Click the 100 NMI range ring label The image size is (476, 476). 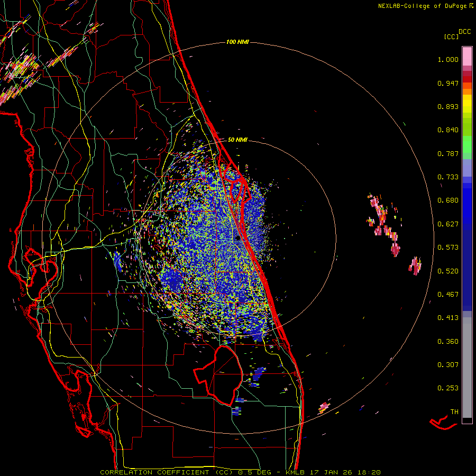[x=237, y=42]
